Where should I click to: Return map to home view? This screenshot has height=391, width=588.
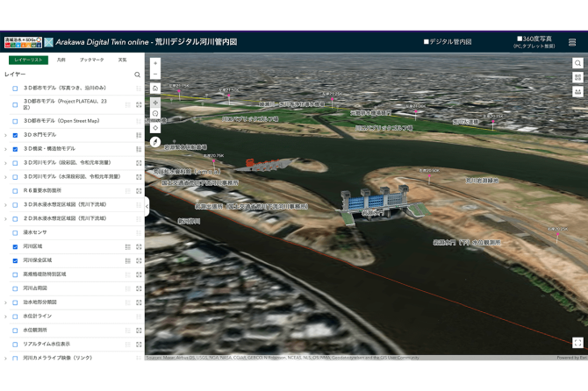click(155, 89)
